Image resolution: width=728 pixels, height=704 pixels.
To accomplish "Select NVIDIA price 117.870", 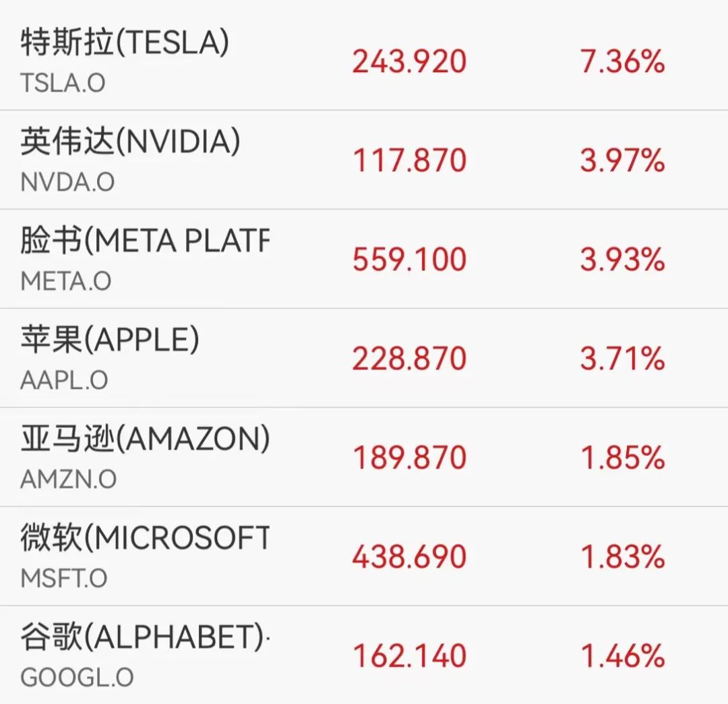I will tap(409, 161).
